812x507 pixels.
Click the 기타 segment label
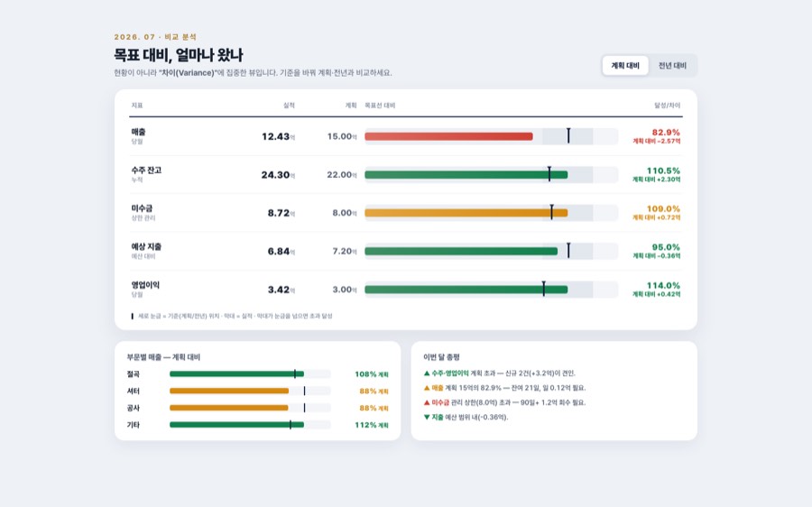(134, 425)
